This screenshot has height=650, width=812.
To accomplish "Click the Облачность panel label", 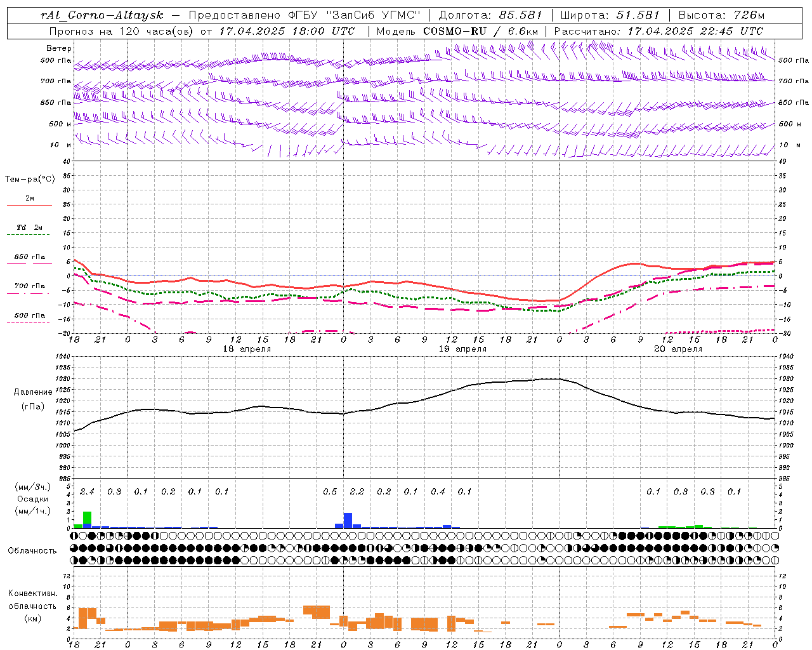I will click(x=32, y=550).
